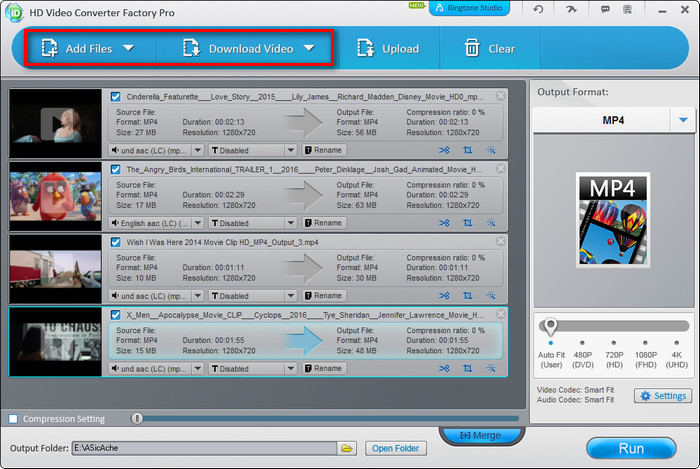Click the clip/trim icon for Cinderella video

pos(444,150)
